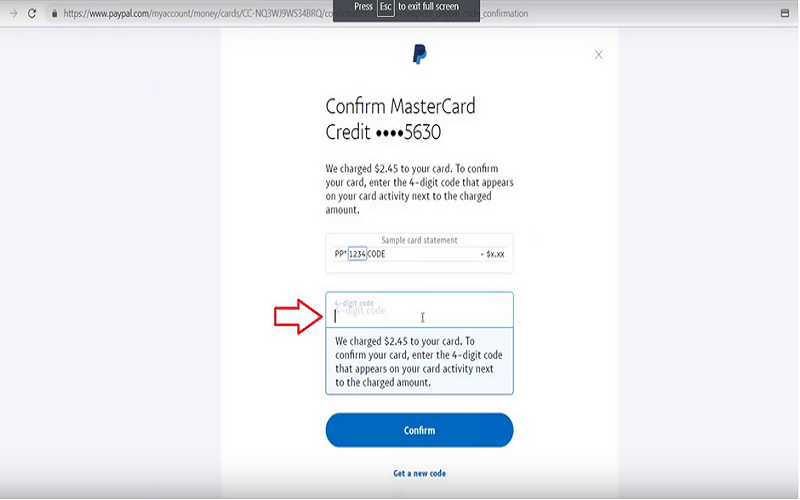The image size is (800, 500).
Task: Click the icon at address bar's right end
Action: (x=785, y=13)
